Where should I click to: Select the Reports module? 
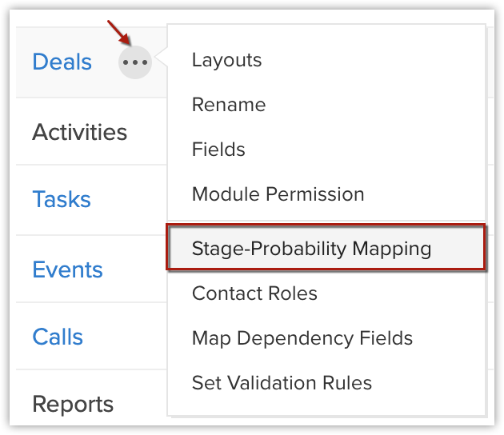pyautogui.click(x=73, y=404)
